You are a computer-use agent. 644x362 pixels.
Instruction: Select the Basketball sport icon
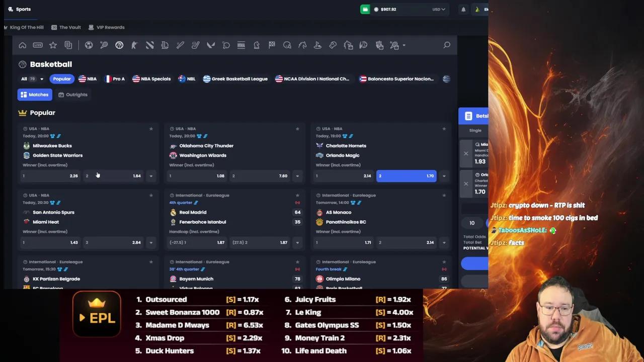pos(119,45)
